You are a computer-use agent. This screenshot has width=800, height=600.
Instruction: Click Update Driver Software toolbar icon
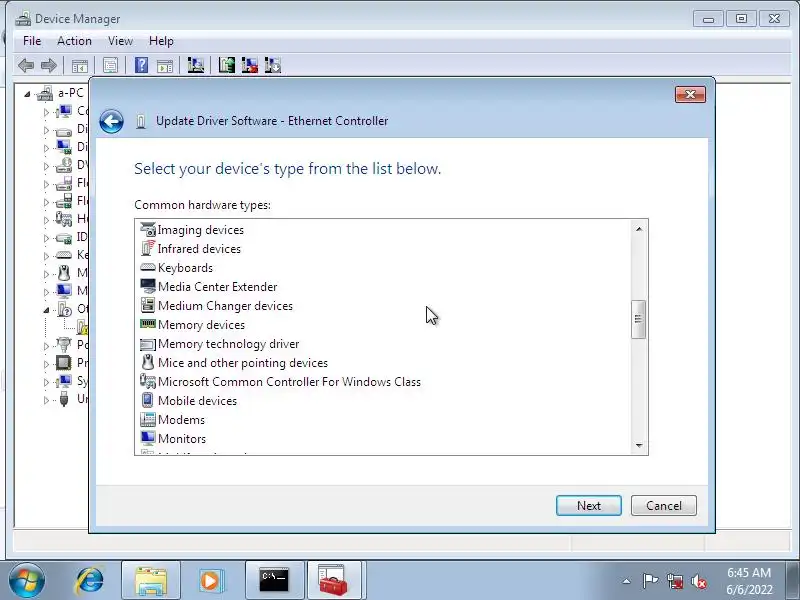point(227,65)
